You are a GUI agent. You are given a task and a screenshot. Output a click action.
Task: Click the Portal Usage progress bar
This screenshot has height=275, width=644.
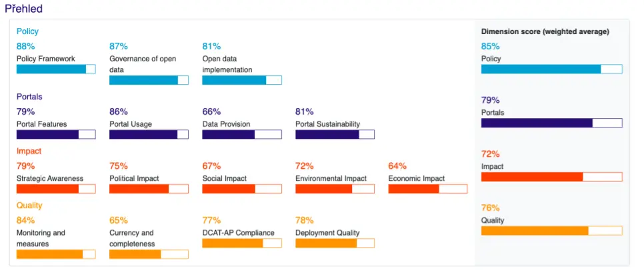pyautogui.click(x=149, y=134)
